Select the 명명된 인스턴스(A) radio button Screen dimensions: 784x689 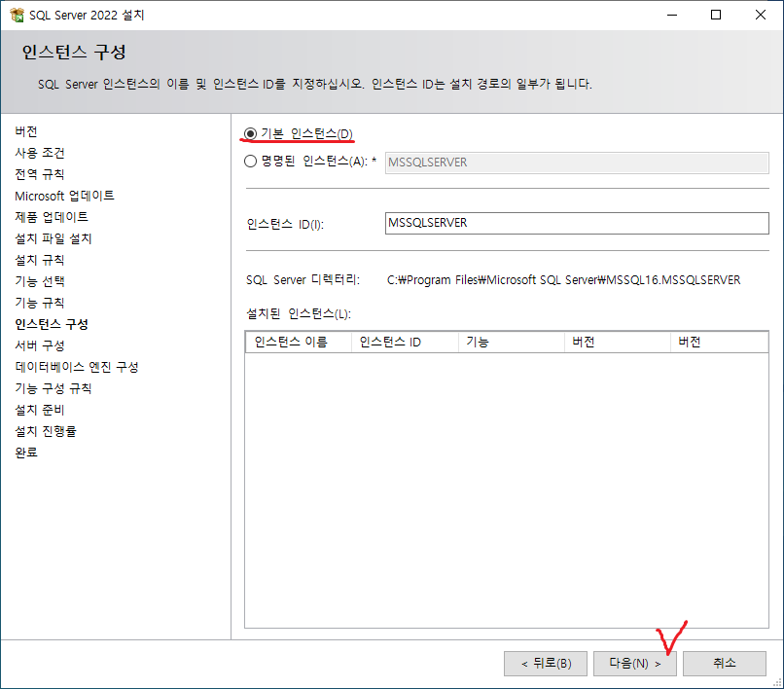coord(250,162)
